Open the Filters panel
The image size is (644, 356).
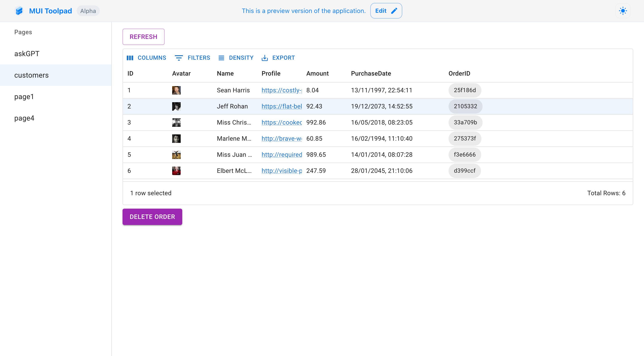(x=192, y=58)
